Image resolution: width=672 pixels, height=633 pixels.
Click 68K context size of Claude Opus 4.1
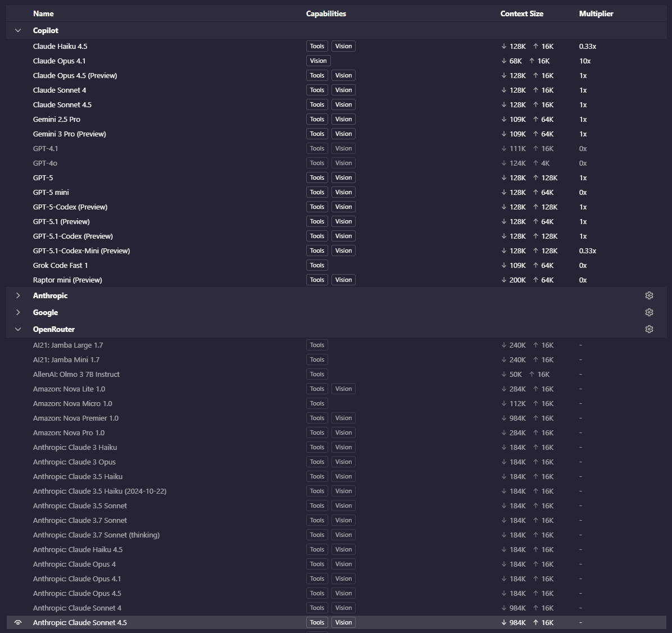(x=511, y=61)
